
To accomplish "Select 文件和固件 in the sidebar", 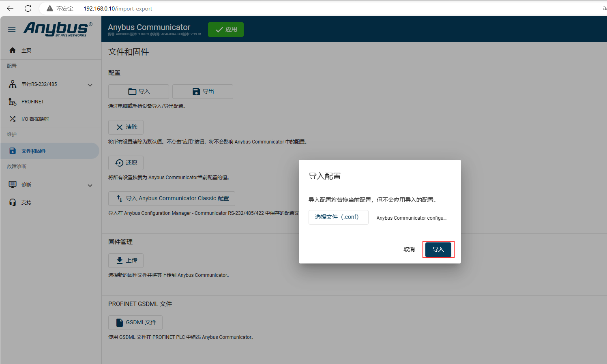I will (49, 151).
